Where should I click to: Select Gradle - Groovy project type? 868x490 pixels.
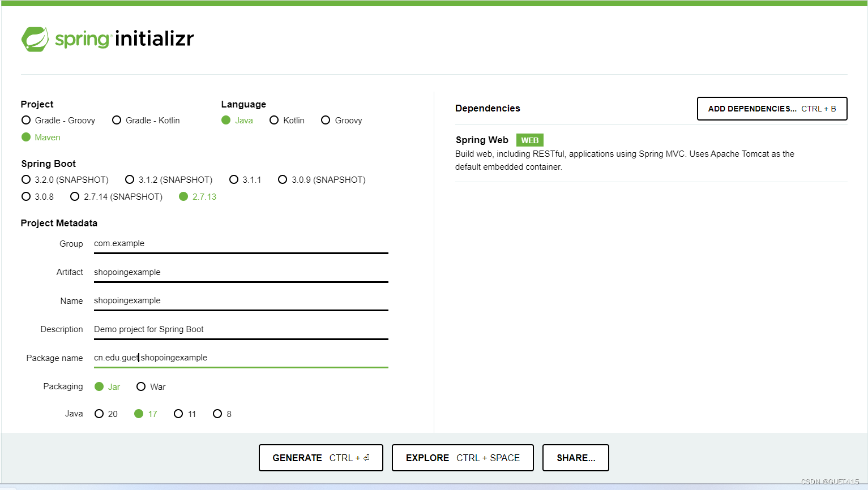tap(58, 121)
